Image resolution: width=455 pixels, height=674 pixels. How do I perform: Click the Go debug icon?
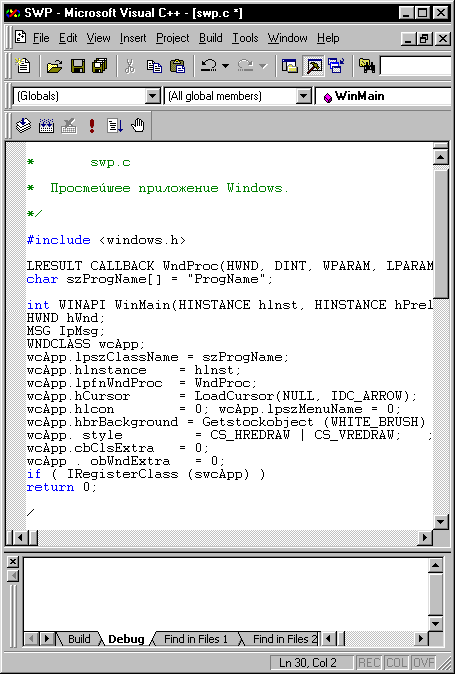pos(115,126)
